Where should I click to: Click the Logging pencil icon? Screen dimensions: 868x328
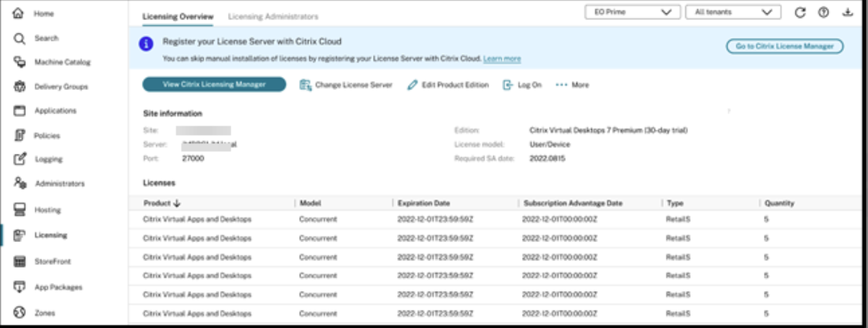(x=20, y=159)
